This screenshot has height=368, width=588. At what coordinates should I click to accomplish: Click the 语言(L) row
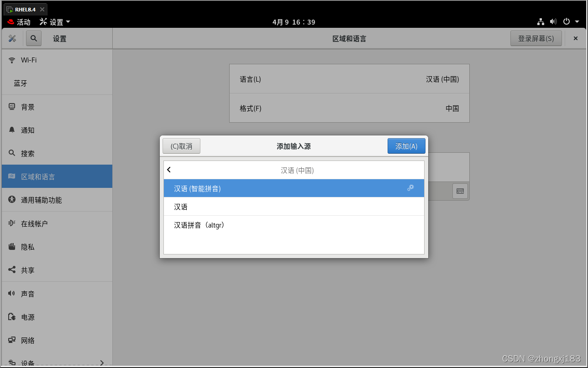349,79
